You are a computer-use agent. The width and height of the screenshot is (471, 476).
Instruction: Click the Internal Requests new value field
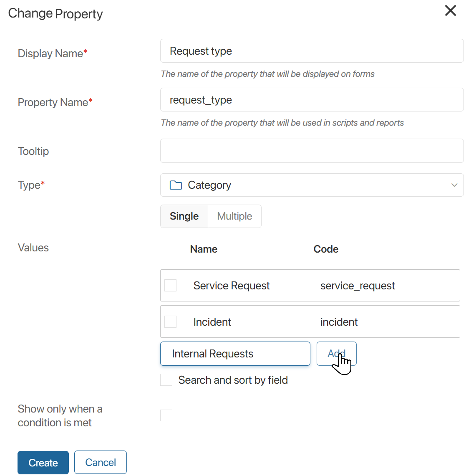click(x=235, y=354)
